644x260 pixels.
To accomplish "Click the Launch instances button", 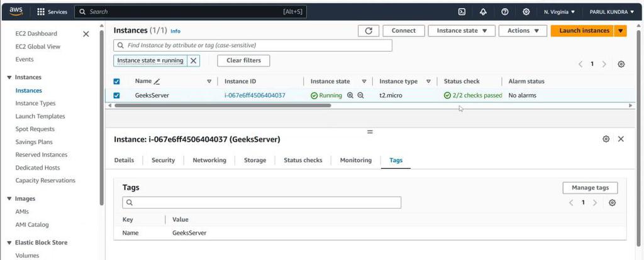I will click(x=582, y=31).
